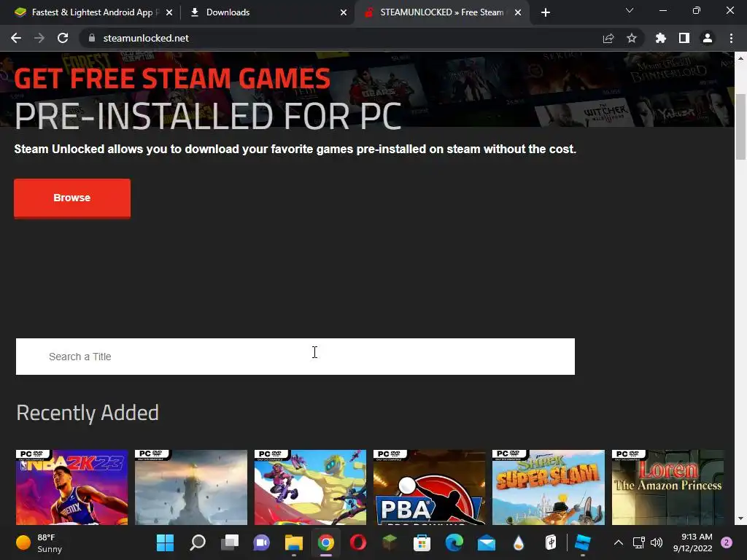Launch Microsoft Edge from the taskbar

[454, 542]
